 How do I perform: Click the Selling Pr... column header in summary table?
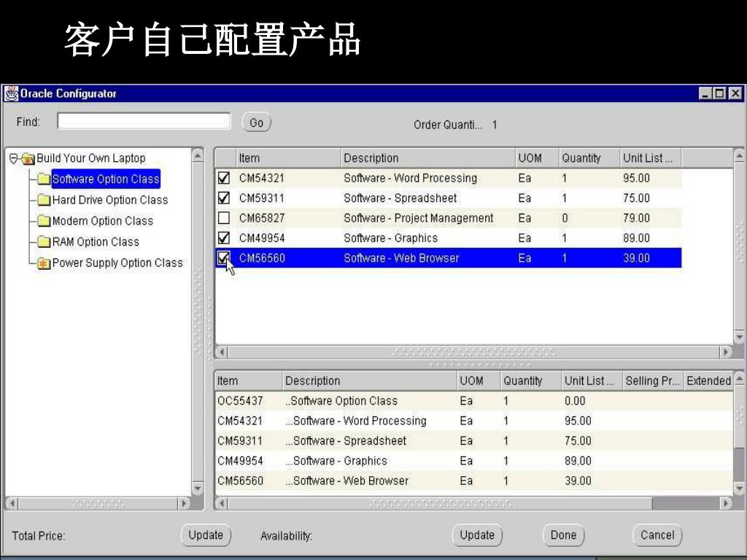tap(653, 381)
